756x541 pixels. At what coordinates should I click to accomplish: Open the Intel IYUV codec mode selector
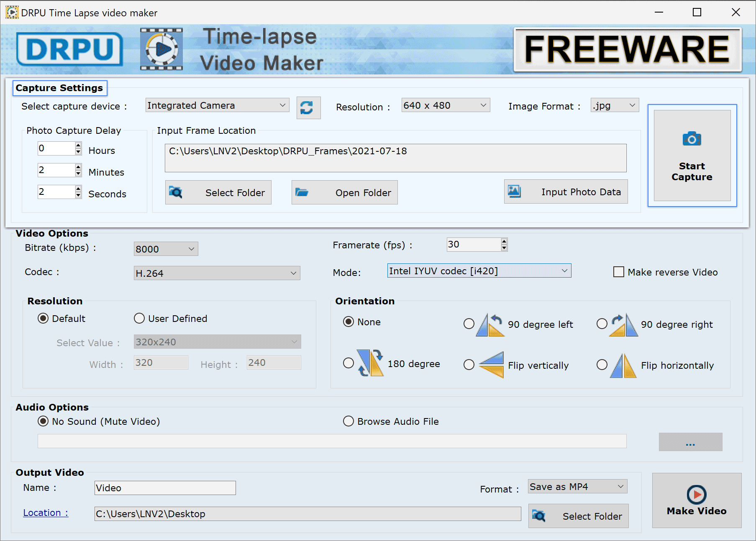click(565, 270)
